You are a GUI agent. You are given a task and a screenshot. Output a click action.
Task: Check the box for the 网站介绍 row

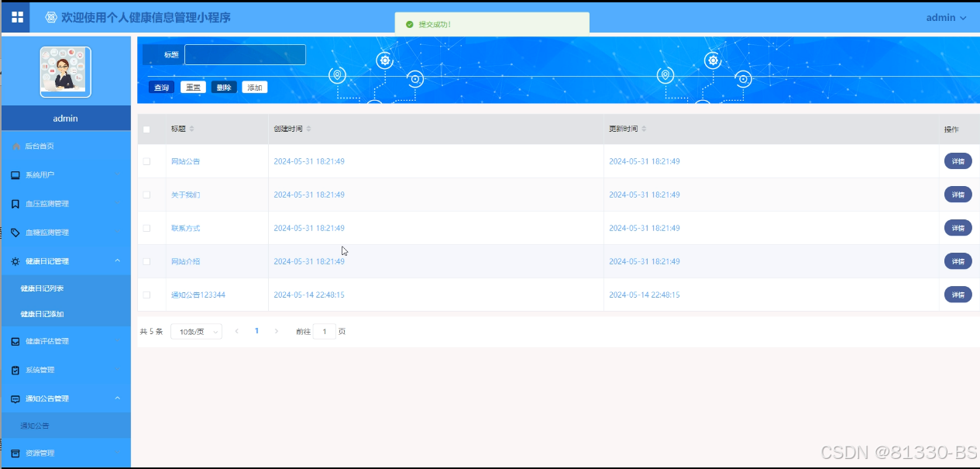tap(146, 261)
